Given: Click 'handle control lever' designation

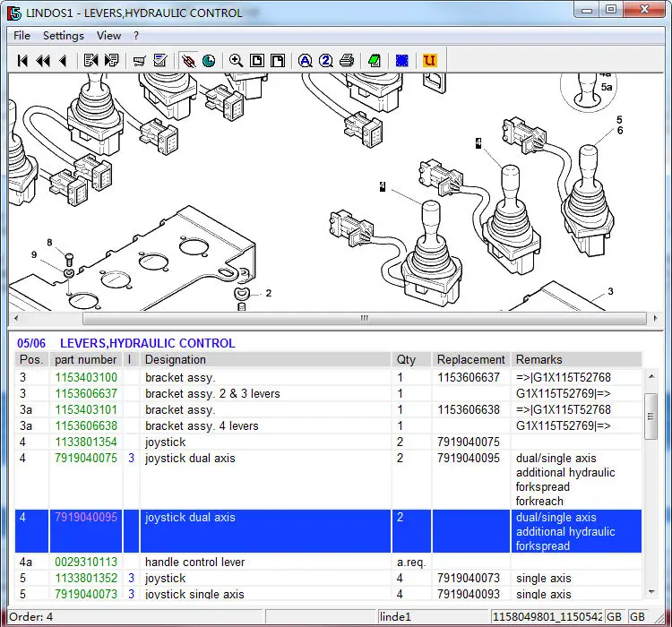Looking at the screenshot, I should (195, 562).
